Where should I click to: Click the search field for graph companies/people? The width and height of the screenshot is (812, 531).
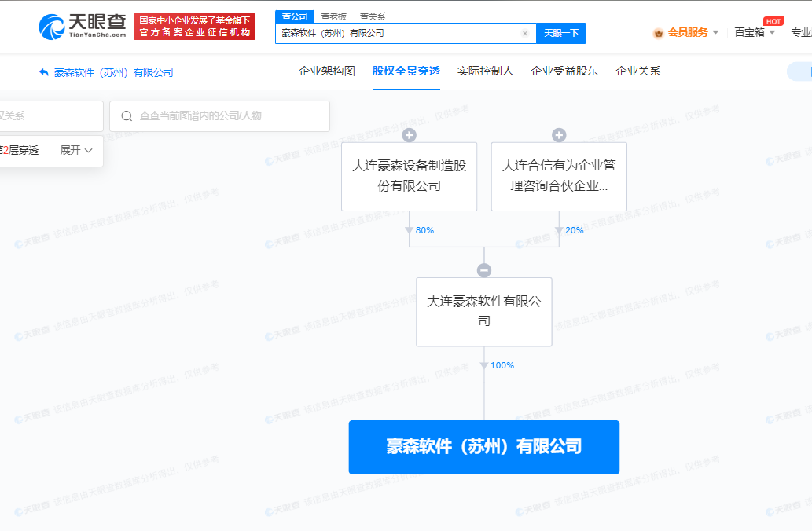(219, 116)
